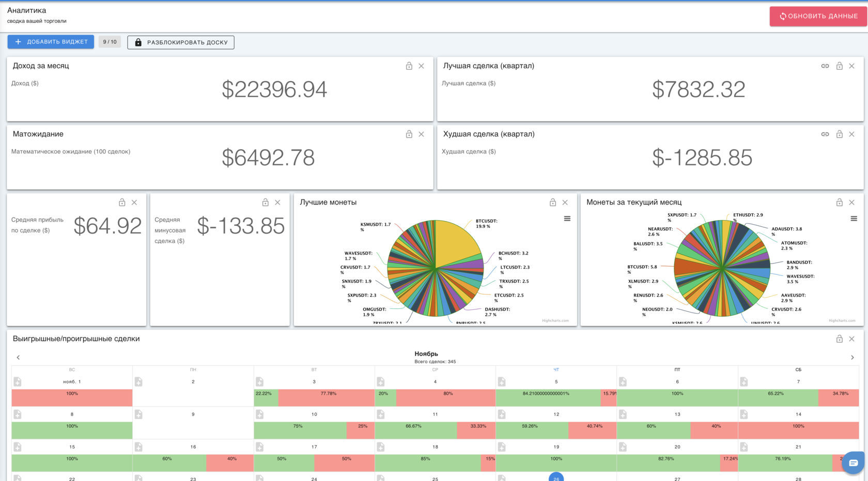The width and height of the screenshot is (868, 481).
Task: Toggle lock on Матожидание widget
Action: pyautogui.click(x=409, y=134)
